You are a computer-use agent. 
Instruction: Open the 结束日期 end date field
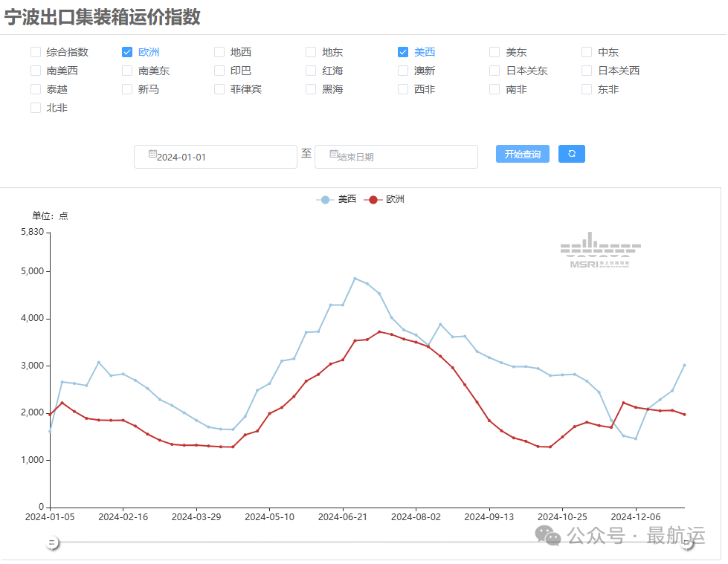pyautogui.click(x=396, y=157)
